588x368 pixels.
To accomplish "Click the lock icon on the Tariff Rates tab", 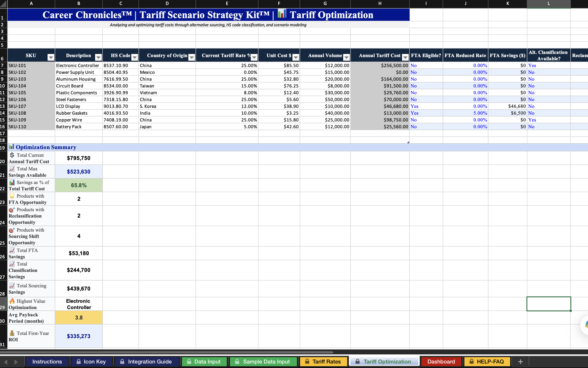I will coord(307,361).
